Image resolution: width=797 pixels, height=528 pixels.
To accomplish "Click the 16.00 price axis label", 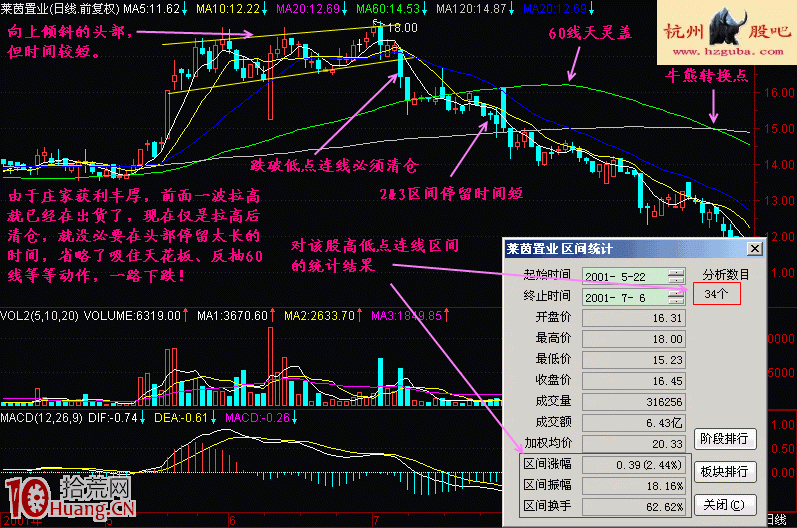I will [x=780, y=92].
